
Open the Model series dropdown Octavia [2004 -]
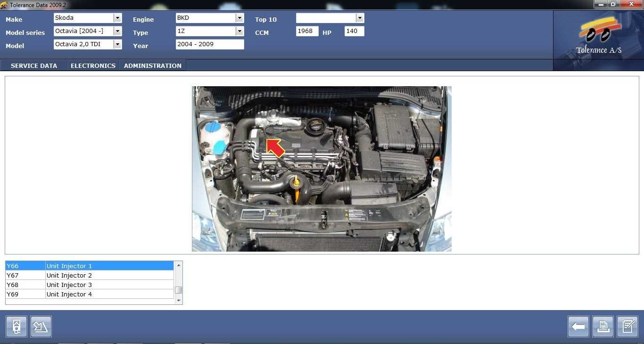(117, 31)
